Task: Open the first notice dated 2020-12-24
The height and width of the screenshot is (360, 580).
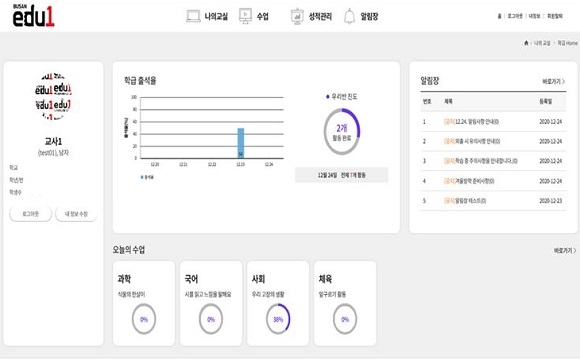Action: click(471, 122)
